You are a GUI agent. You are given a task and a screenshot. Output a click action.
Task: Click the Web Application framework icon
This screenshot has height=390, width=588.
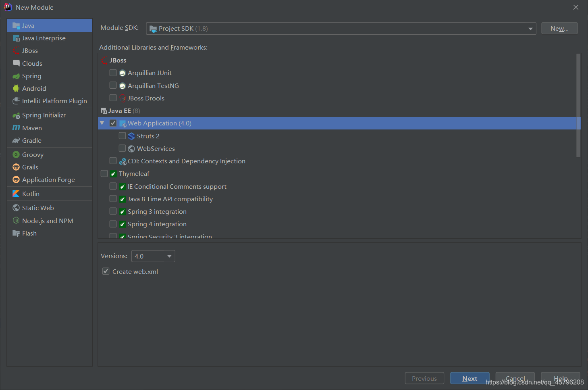pos(123,123)
